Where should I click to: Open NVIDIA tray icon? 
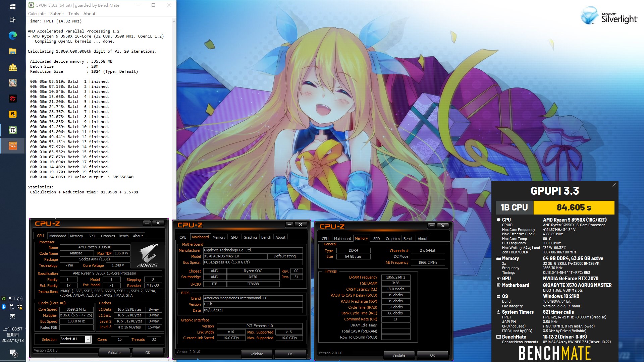click(x=4, y=299)
